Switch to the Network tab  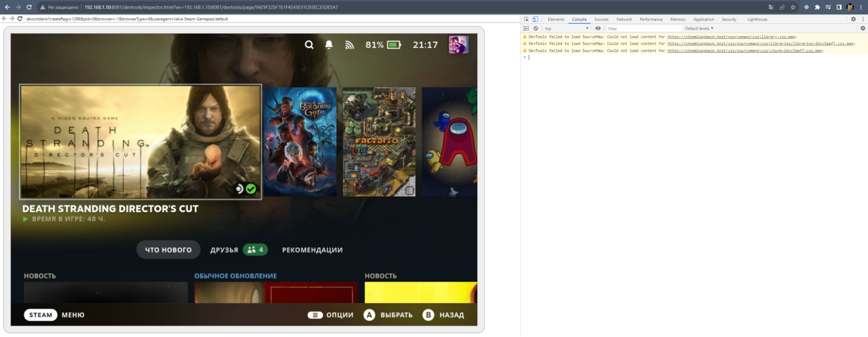click(624, 19)
